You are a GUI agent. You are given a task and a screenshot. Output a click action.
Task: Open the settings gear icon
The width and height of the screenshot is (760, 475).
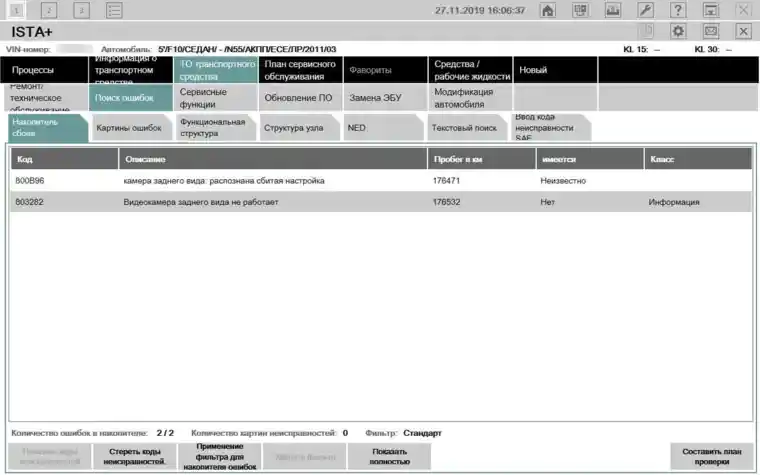pos(678,32)
